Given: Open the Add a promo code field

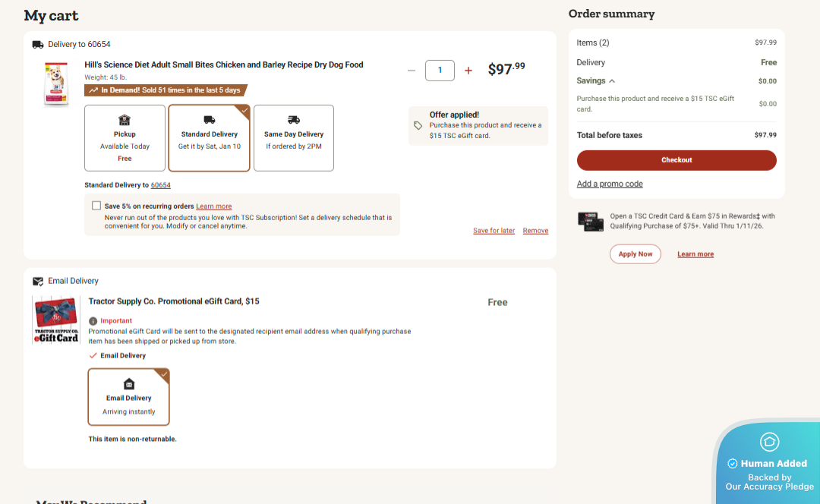Looking at the screenshot, I should click(610, 184).
